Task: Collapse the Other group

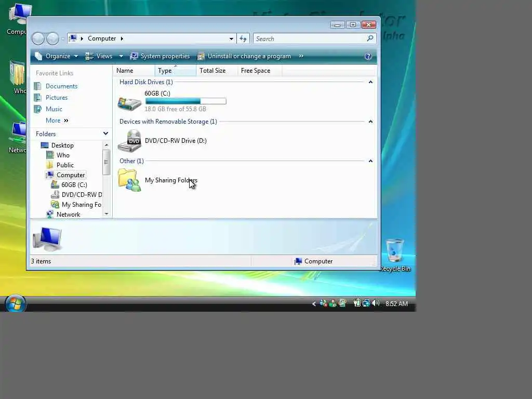Action: [370, 161]
